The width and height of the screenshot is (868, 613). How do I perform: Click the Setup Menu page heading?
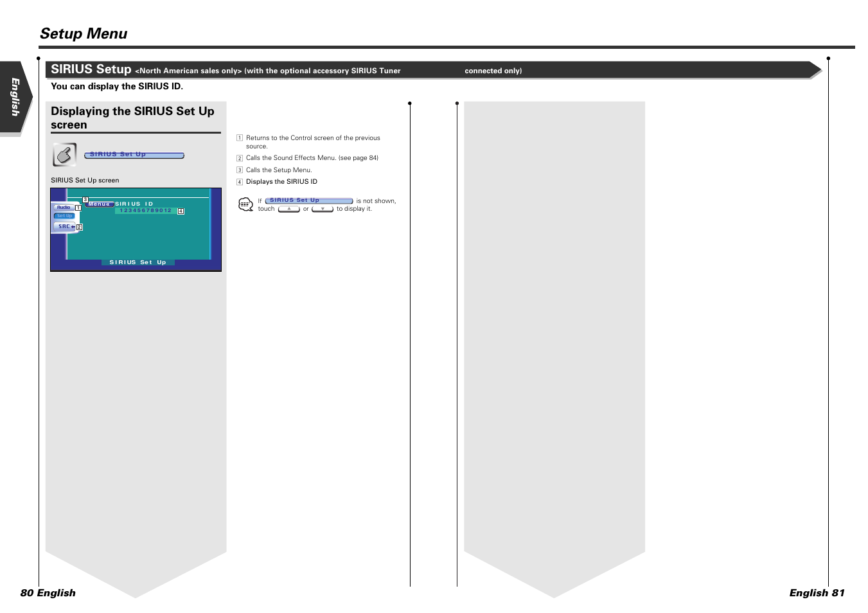point(84,33)
